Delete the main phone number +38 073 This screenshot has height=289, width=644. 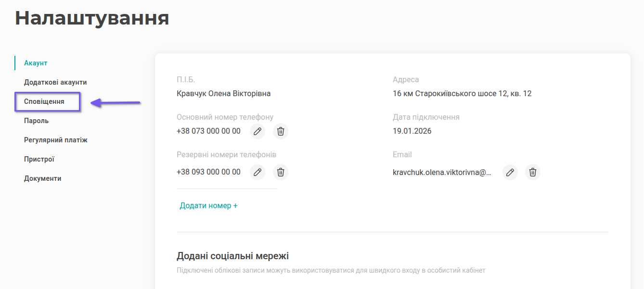[x=281, y=131]
